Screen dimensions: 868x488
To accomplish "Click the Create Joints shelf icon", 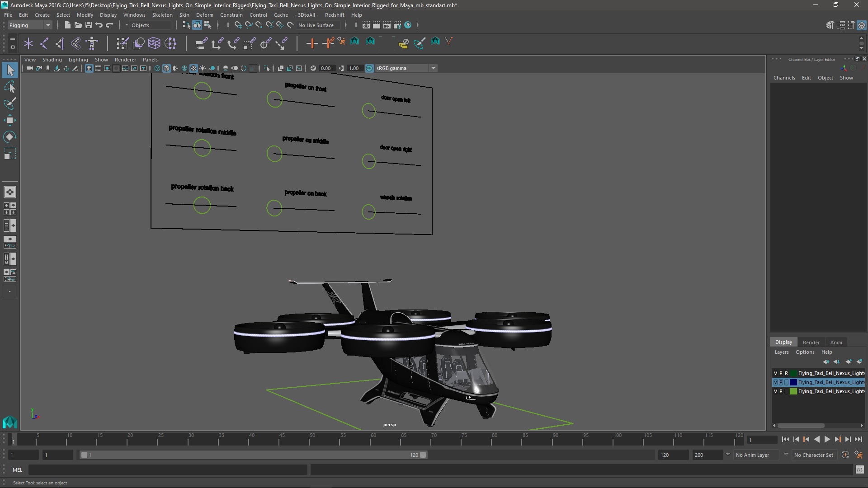I will tap(44, 43).
